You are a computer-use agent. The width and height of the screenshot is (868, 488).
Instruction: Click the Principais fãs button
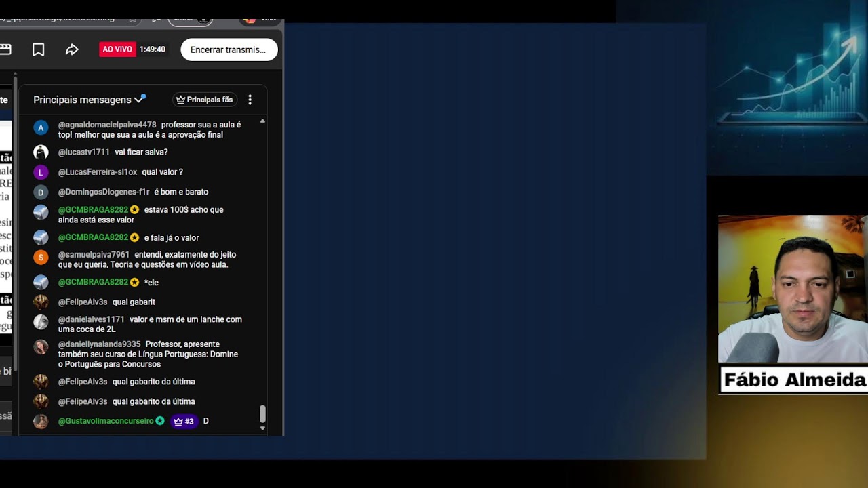click(x=205, y=100)
